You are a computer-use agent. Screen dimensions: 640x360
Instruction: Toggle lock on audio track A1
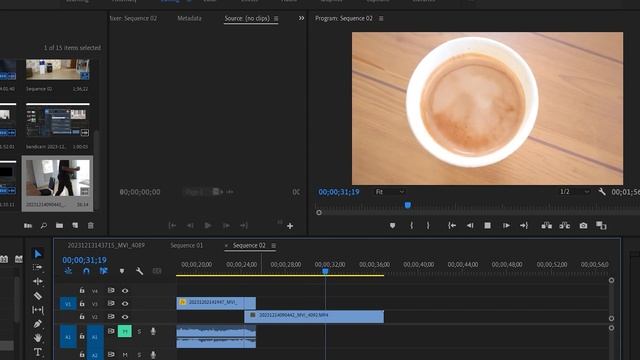pyautogui.click(x=82, y=336)
